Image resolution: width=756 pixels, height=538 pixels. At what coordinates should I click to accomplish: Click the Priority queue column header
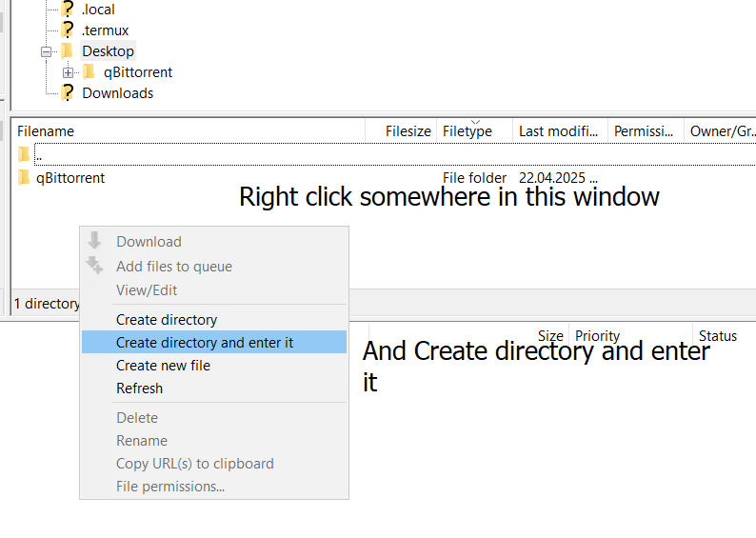pyautogui.click(x=597, y=336)
